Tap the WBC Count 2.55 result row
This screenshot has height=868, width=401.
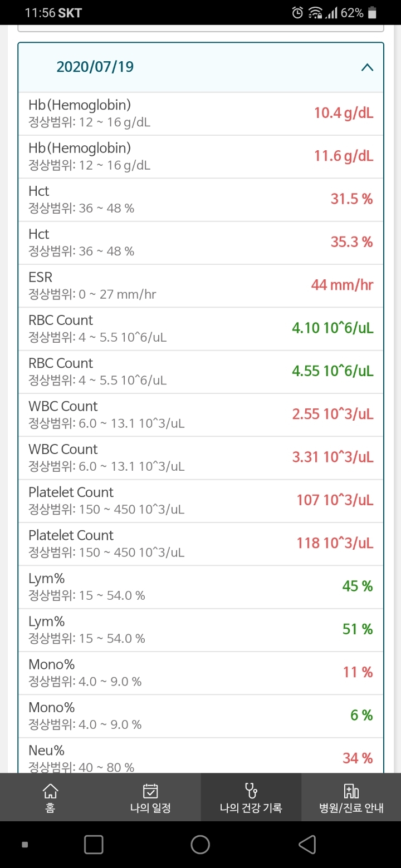click(200, 415)
